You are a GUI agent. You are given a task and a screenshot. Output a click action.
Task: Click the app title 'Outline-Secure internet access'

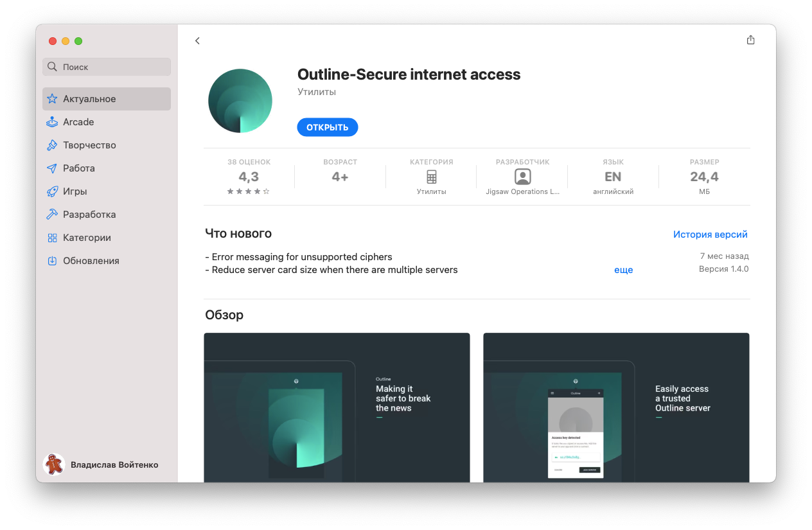pyautogui.click(x=409, y=75)
